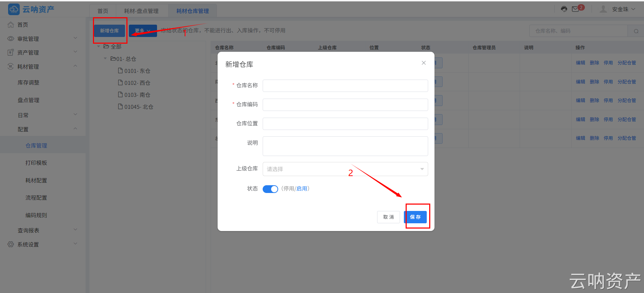Image resolution: width=644 pixels, height=293 pixels.
Task: Click the 耗材管理 sidebar icon
Action: tap(11, 67)
